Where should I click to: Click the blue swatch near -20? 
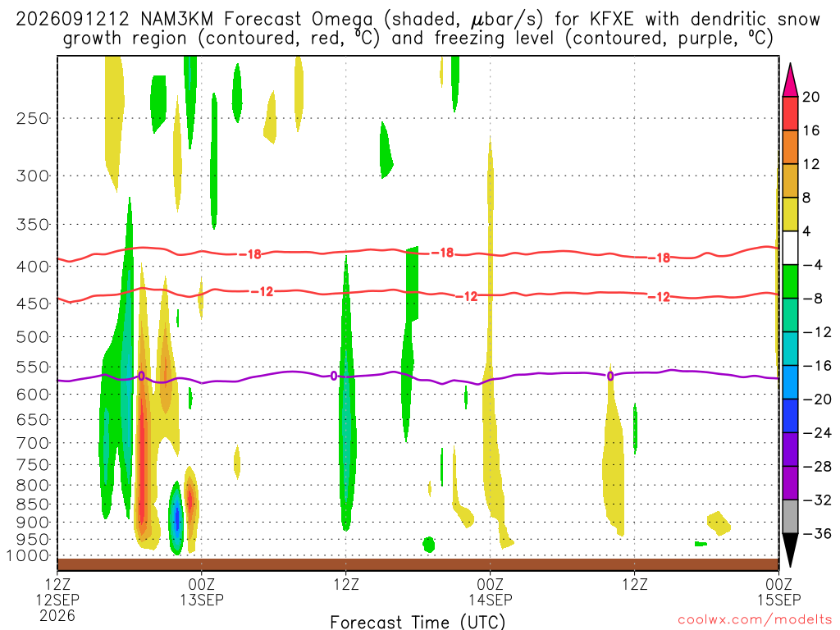click(x=790, y=382)
